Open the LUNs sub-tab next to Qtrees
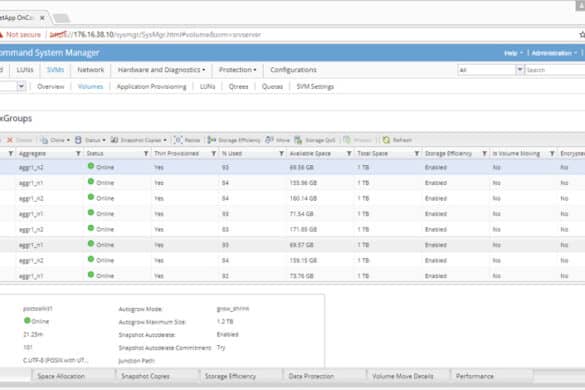Screen dimensions: 585x390 click(x=207, y=87)
